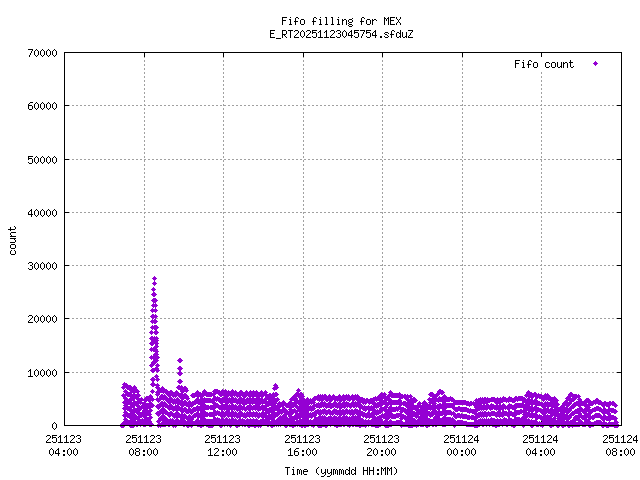640x480 pixels.
Task: Select the 60000 y-axis tick label
Action: coord(39,106)
